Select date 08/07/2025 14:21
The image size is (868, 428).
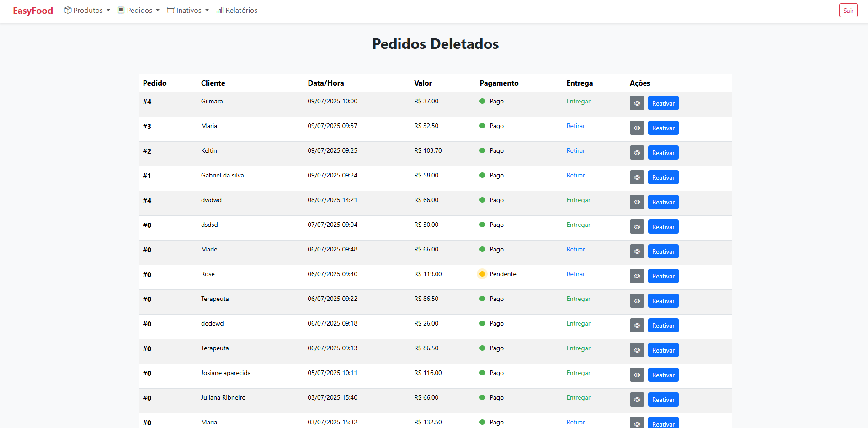(x=332, y=200)
